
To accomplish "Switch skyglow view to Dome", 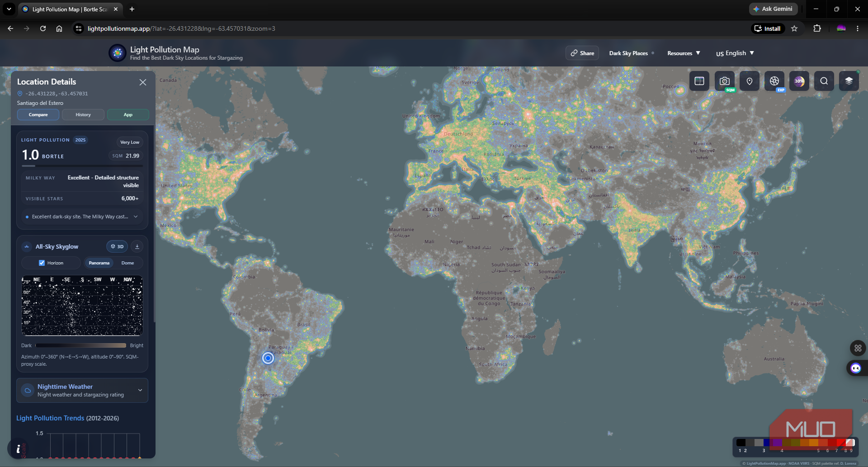I will click(x=127, y=263).
